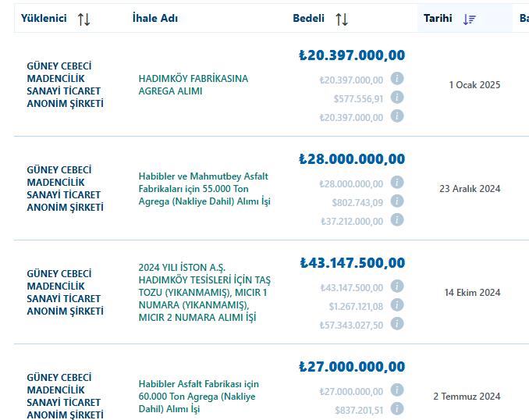Click the bold ₺20.397.000,00 amount

pos(352,55)
